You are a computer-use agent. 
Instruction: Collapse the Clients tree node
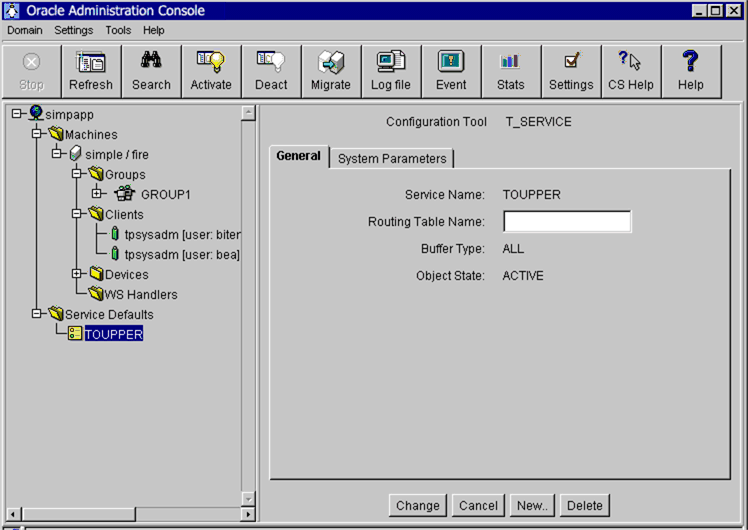pos(77,214)
